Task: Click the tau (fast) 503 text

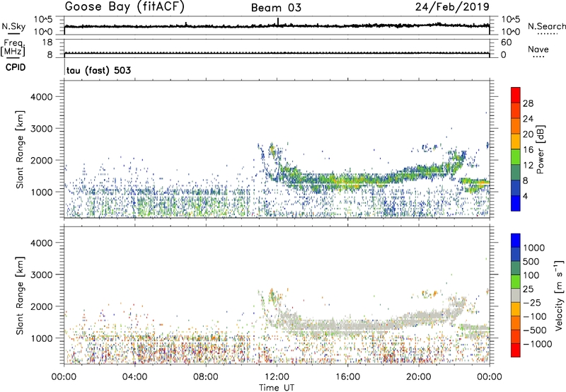Action: (x=98, y=70)
